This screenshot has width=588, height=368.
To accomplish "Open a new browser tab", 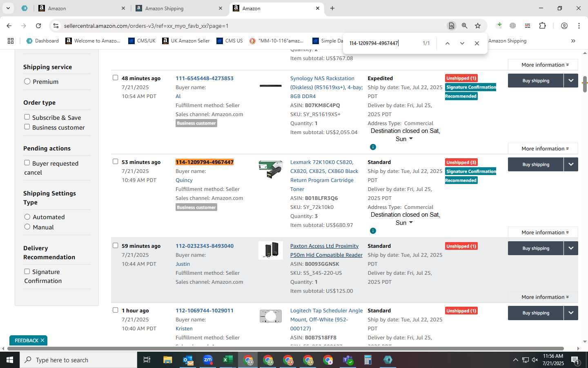I will click(x=332, y=8).
